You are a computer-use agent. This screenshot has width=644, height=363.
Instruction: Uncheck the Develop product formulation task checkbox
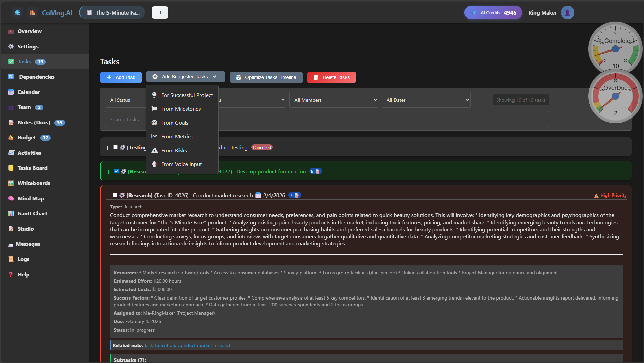tap(116, 171)
